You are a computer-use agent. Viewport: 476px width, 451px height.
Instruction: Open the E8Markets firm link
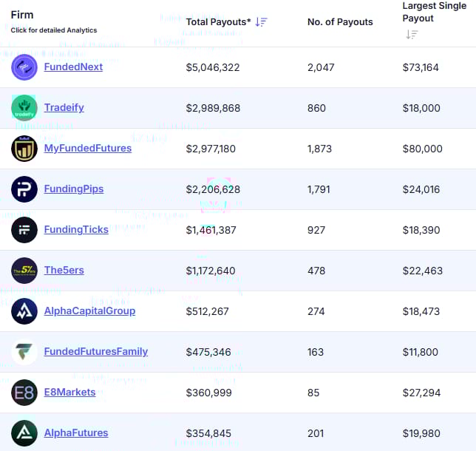click(x=70, y=393)
